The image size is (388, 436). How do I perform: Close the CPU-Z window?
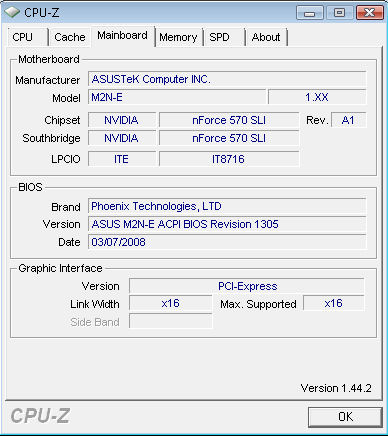pyautogui.click(x=369, y=13)
